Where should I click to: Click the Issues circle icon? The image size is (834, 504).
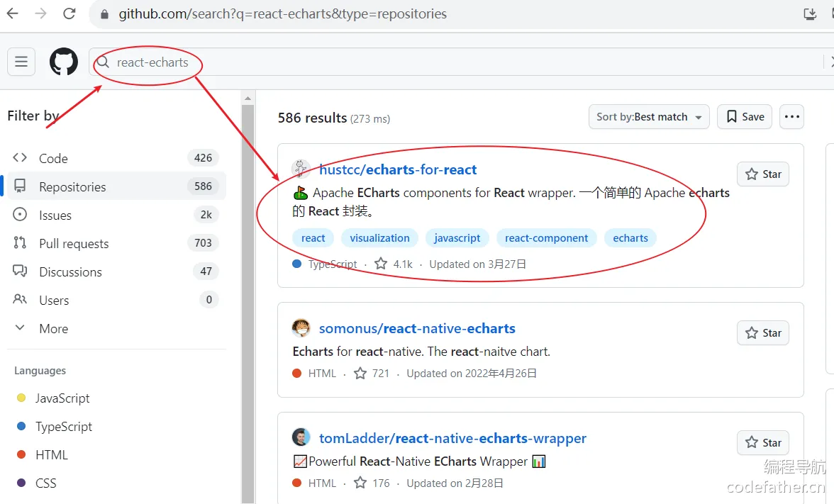(x=20, y=214)
